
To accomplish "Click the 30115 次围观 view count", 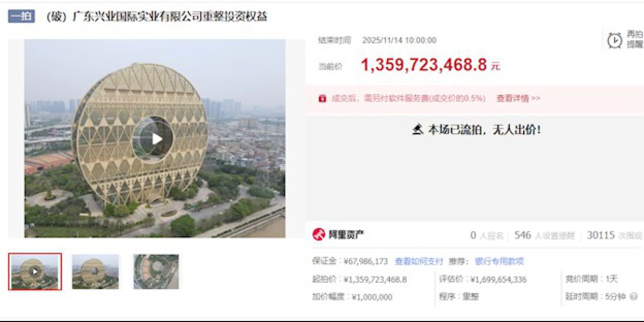I will 614,235.
